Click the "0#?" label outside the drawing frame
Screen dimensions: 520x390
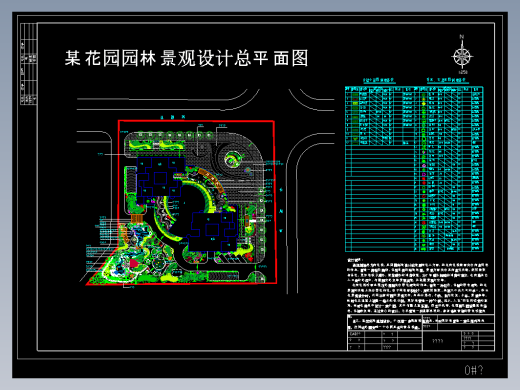coord(474,370)
